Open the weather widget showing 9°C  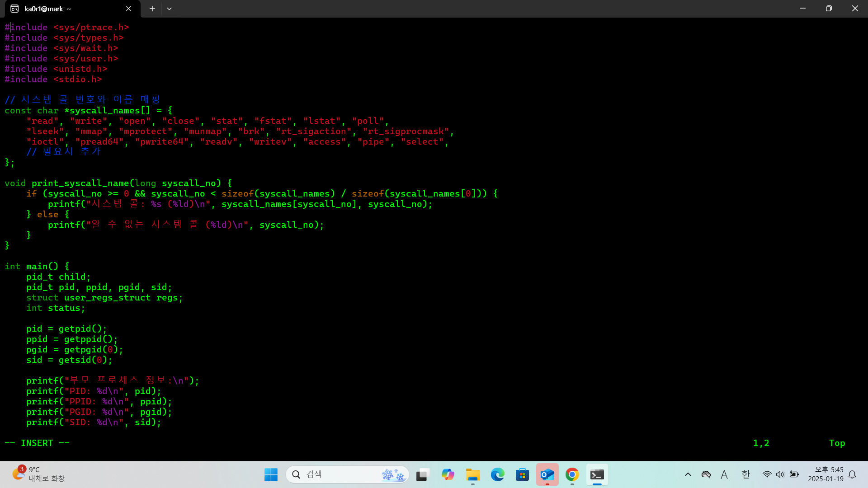click(38, 474)
